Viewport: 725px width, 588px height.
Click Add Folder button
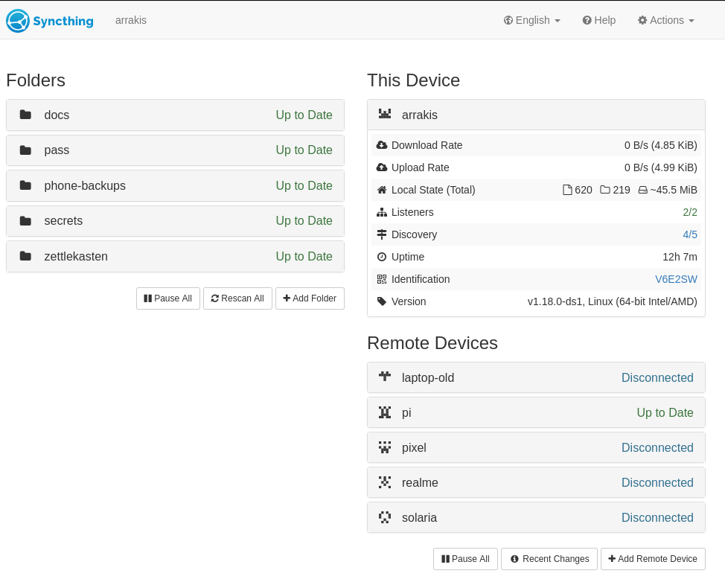pyautogui.click(x=310, y=298)
